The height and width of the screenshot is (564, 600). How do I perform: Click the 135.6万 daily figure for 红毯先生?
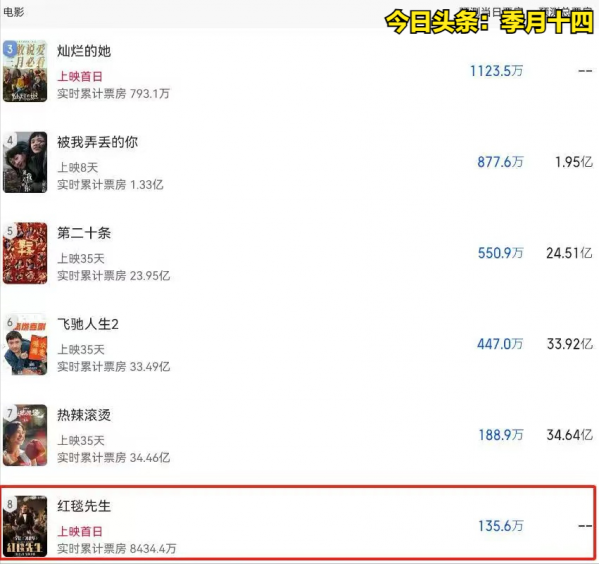501,527
